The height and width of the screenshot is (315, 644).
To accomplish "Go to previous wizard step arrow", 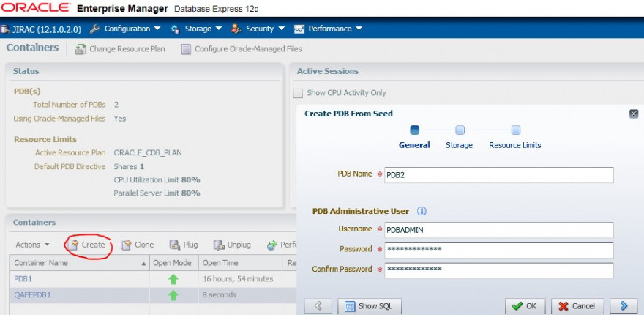I will tap(318, 306).
